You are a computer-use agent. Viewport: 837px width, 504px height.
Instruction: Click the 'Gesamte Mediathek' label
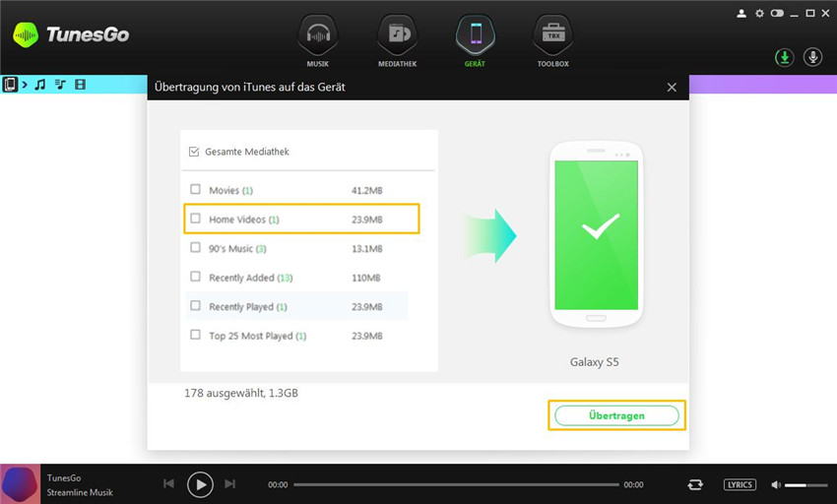click(x=247, y=152)
